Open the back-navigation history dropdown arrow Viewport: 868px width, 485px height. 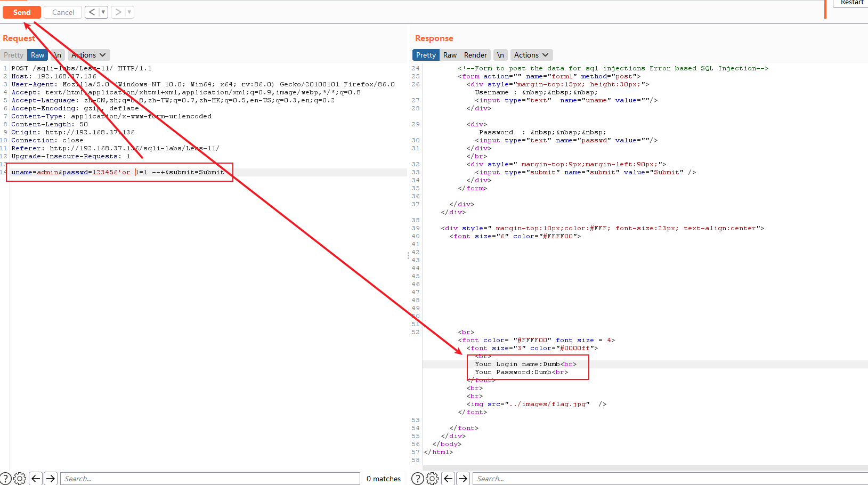coord(103,12)
